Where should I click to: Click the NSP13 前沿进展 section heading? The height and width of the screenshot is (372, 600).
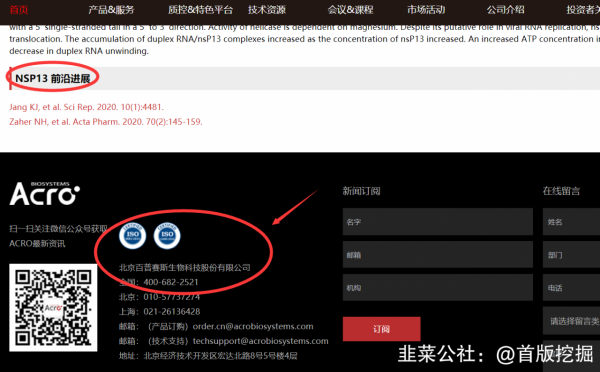(53, 78)
